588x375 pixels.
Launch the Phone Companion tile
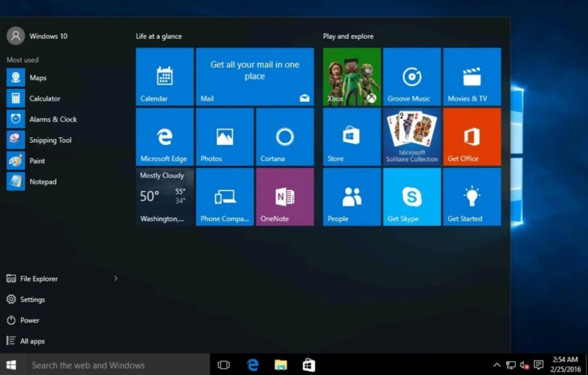pos(224,197)
